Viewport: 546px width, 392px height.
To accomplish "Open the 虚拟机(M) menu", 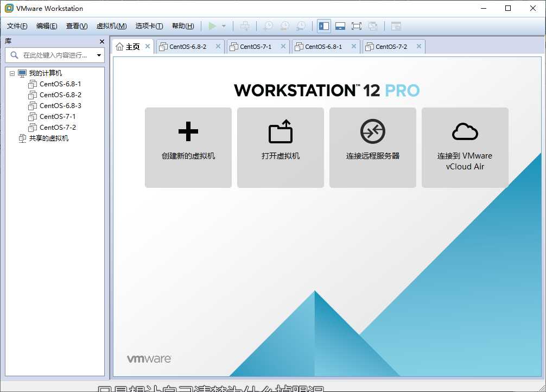I will click(x=111, y=26).
